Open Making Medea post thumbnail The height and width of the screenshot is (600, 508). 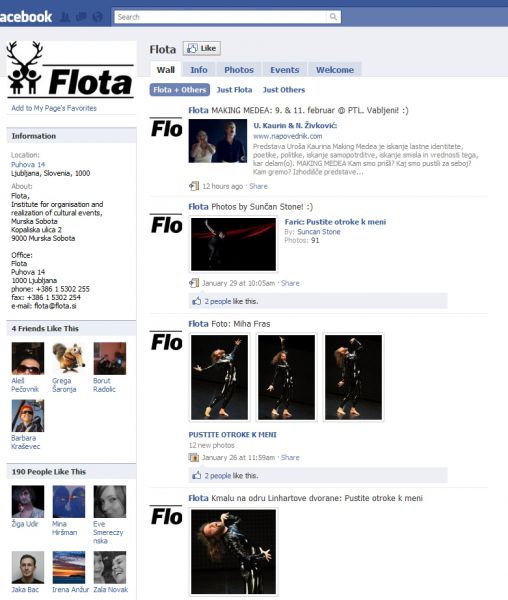pos(218,141)
